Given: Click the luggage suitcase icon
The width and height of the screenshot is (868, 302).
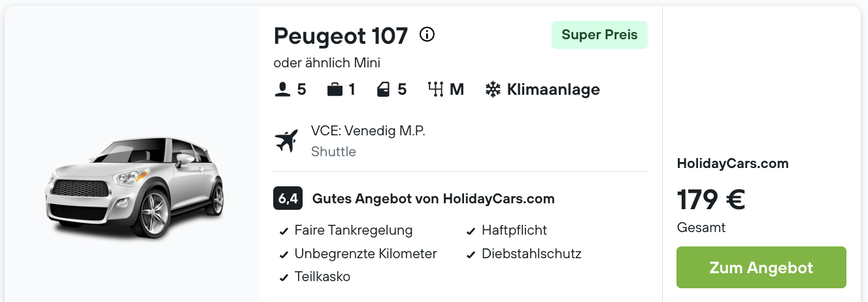Looking at the screenshot, I should (335, 89).
